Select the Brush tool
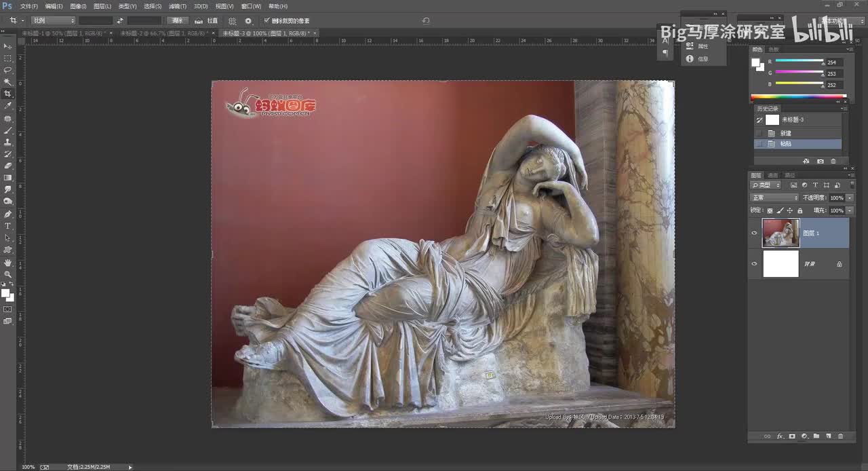The width and height of the screenshot is (868, 471). click(x=8, y=130)
